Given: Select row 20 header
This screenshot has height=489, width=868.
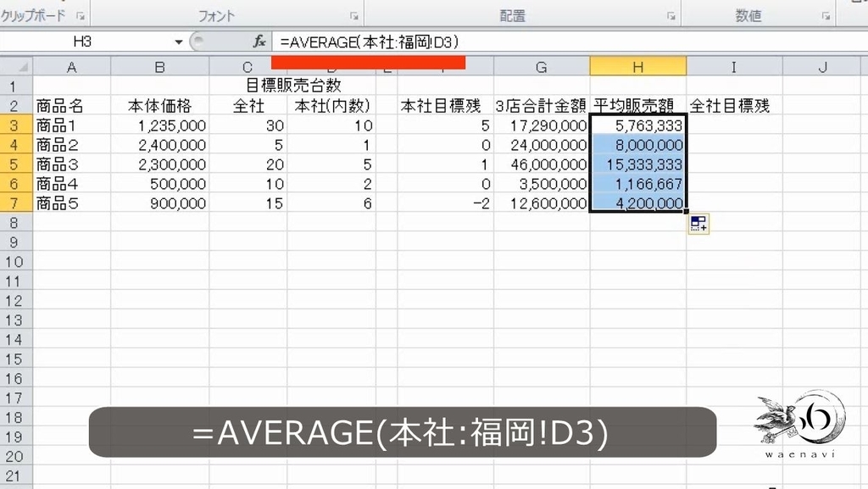Looking at the screenshot, I should (16, 456).
